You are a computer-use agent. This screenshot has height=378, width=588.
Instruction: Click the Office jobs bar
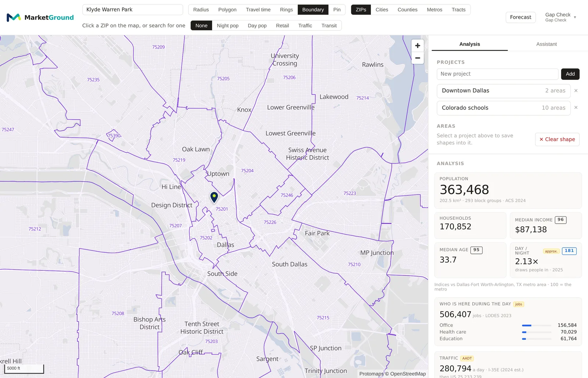pos(537,325)
